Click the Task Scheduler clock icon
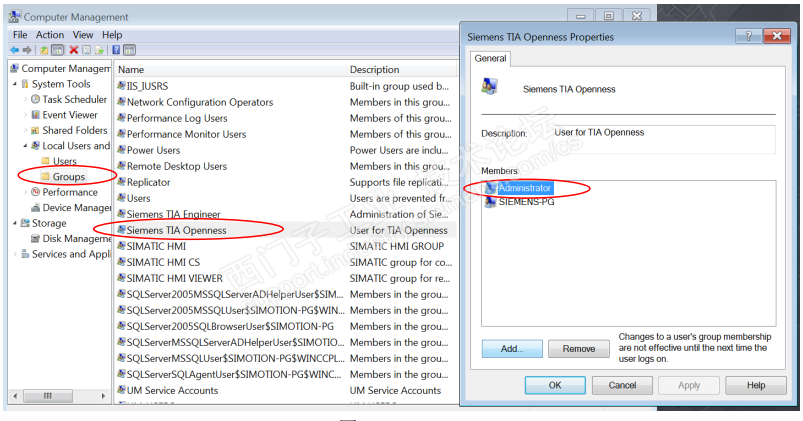This screenshot has width=803, height=421. click(x=35, y=99)
